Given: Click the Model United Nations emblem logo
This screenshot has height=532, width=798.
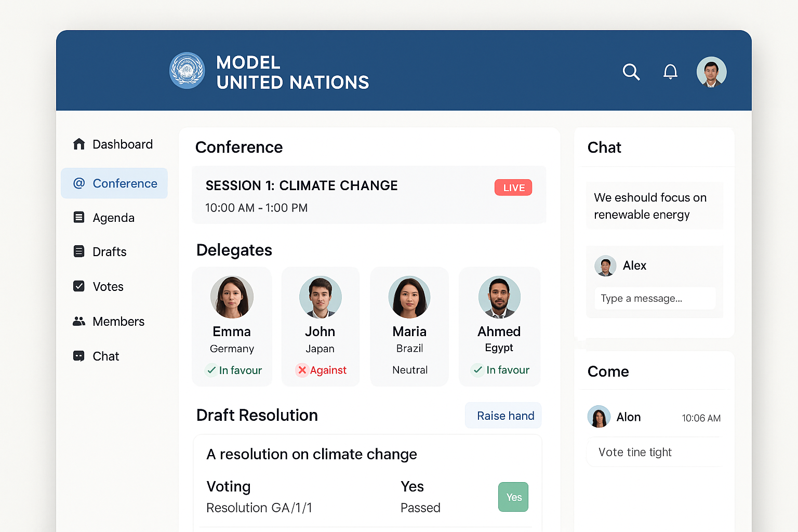Looking at the screenshot, I should coord(187,71).
